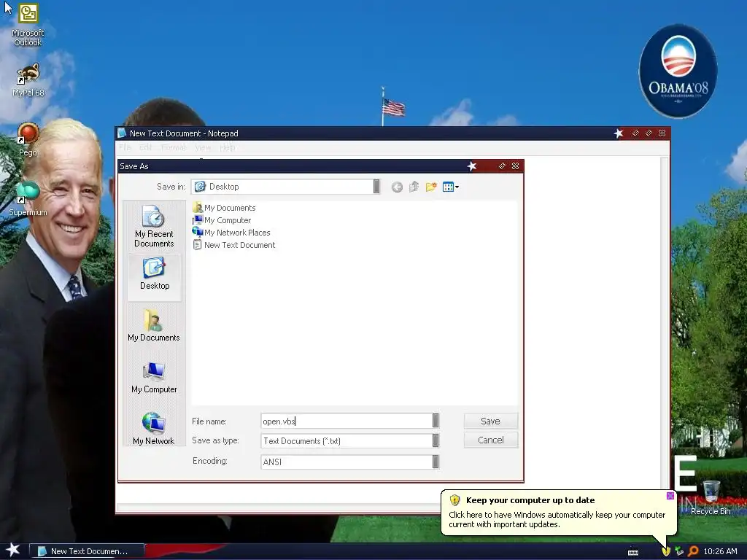Open the File menu in Notepad
Viewport: 747px width, 560px height.
coord(125,147)
